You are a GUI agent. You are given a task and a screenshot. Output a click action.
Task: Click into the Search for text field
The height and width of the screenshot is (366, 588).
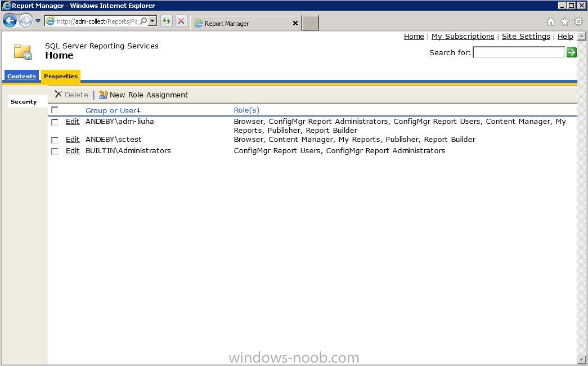tap(519, 52)
